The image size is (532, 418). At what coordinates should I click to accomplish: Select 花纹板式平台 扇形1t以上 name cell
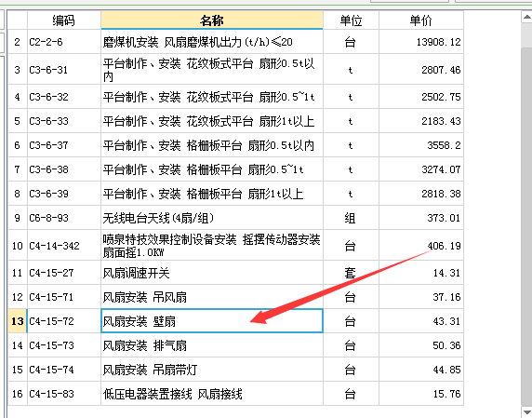212,121
